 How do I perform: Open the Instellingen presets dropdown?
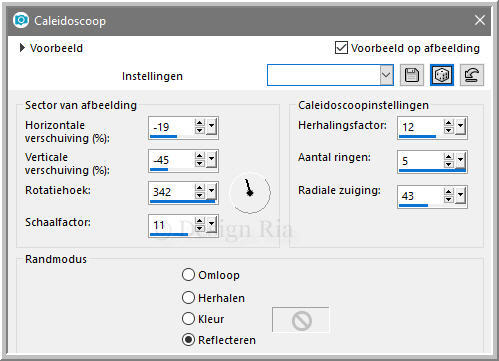point(386,75)
